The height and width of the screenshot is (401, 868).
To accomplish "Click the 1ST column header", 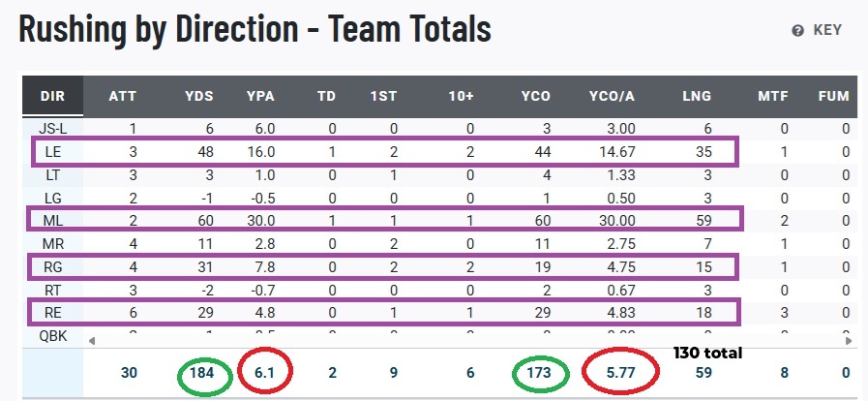I will tap(384, 96).
